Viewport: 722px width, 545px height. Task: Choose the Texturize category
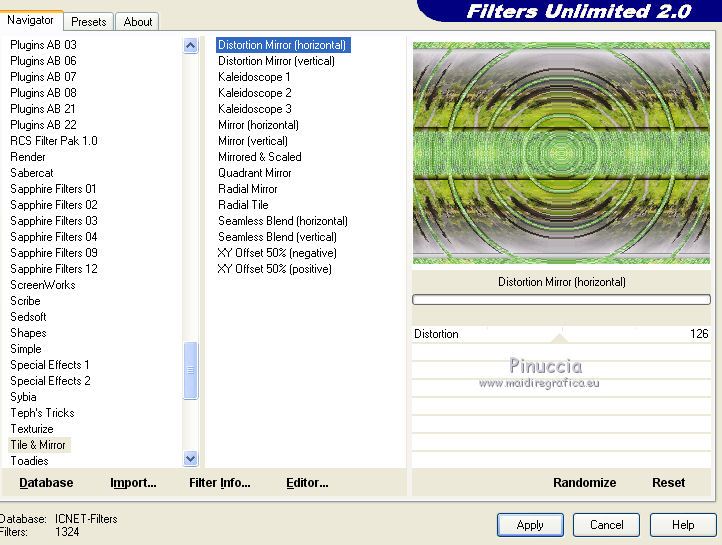(32, 429)
